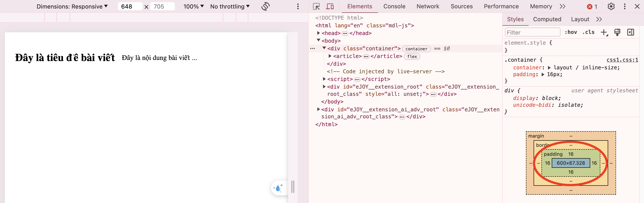Expand the padding property value triangle
Image resolution: width=644 pixels, height=203 pixels.
point(543,75)
